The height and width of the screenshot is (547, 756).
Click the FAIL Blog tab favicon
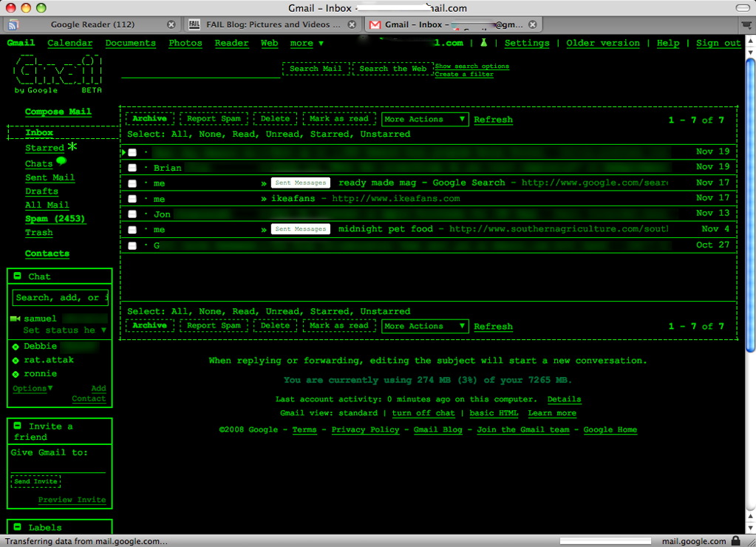tap(194, 24)
